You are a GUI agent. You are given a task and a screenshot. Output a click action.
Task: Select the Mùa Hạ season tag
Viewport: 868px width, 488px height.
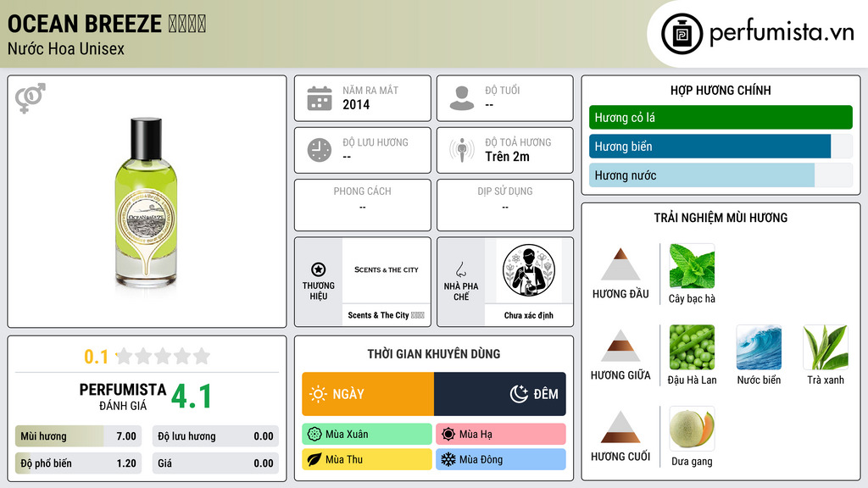click(501, 435)
